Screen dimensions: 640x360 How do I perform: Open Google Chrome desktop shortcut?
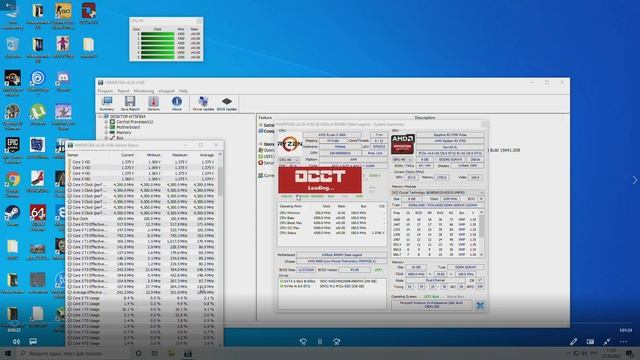click(12, 184)
